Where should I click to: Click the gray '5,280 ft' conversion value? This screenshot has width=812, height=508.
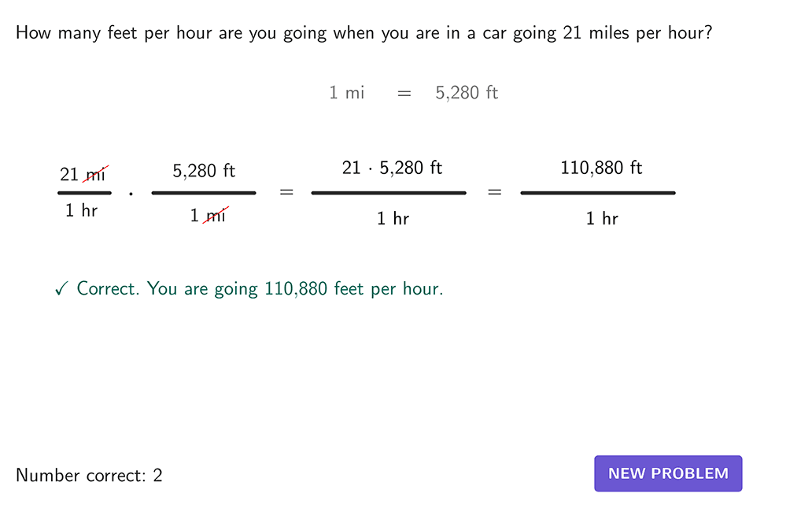[x=467, y=93]
